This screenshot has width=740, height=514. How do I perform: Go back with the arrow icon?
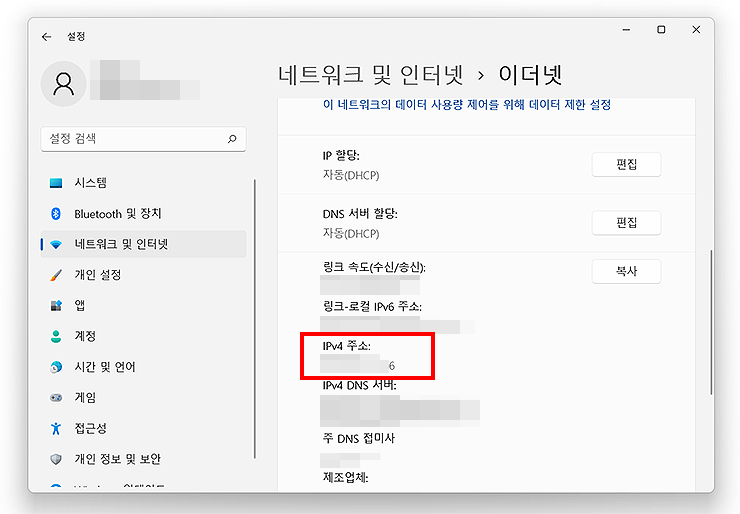pos(46,37)
